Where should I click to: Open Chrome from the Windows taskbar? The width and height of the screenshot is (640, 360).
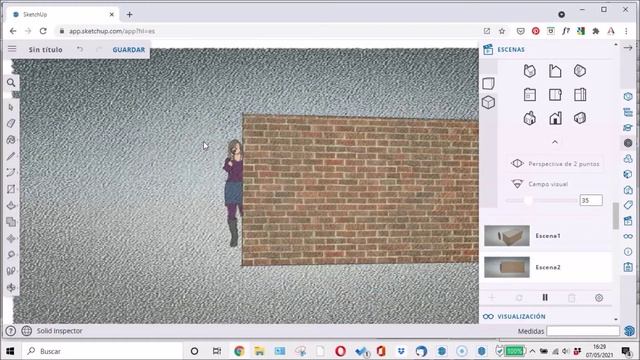pyautogui.click(x=239, y=351)
